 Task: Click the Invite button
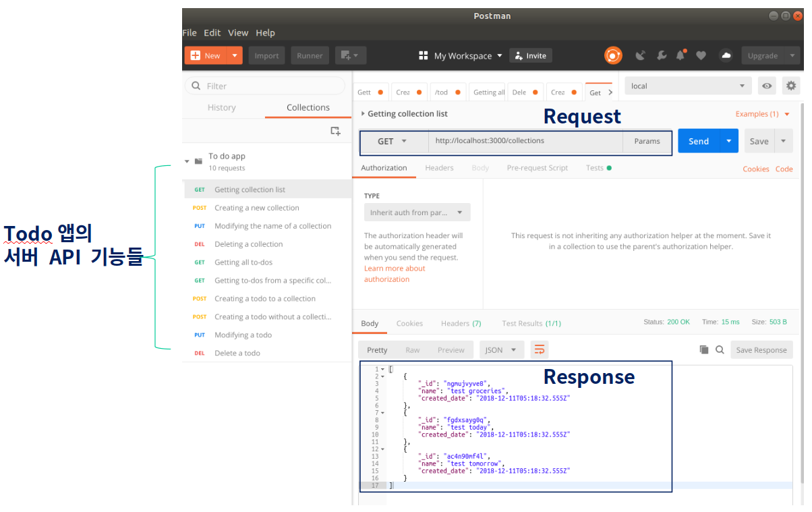(x=531, y=55)
